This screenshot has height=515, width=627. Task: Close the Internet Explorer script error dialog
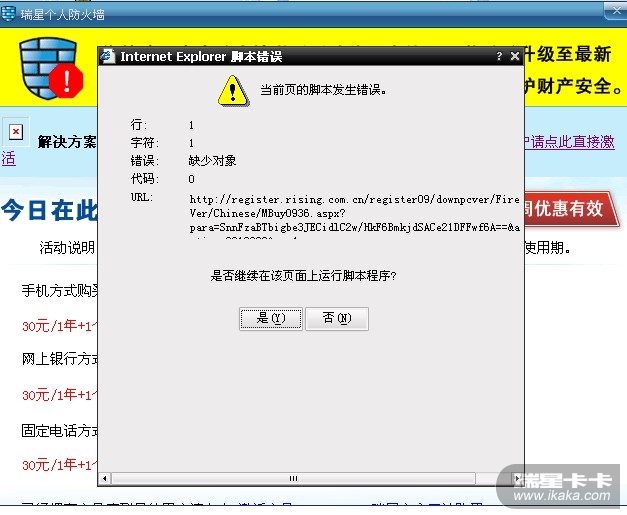(x=515, y=56)
